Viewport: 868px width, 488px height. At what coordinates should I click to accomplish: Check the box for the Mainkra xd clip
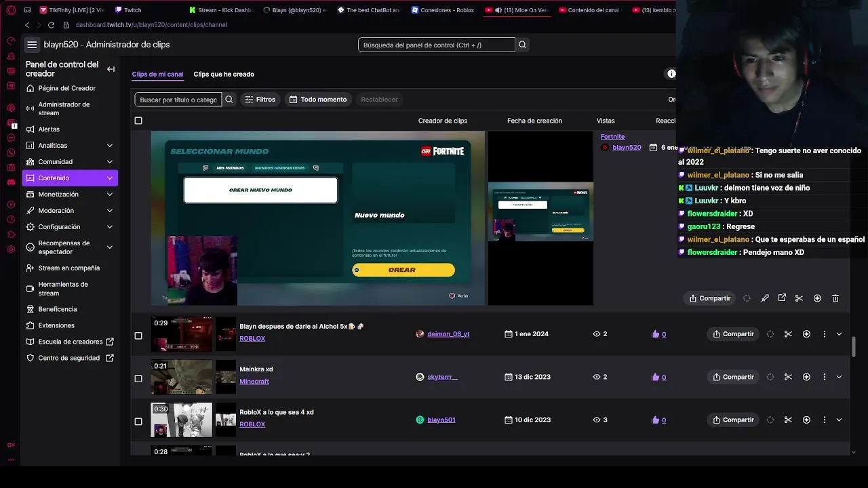click(138, 378)
